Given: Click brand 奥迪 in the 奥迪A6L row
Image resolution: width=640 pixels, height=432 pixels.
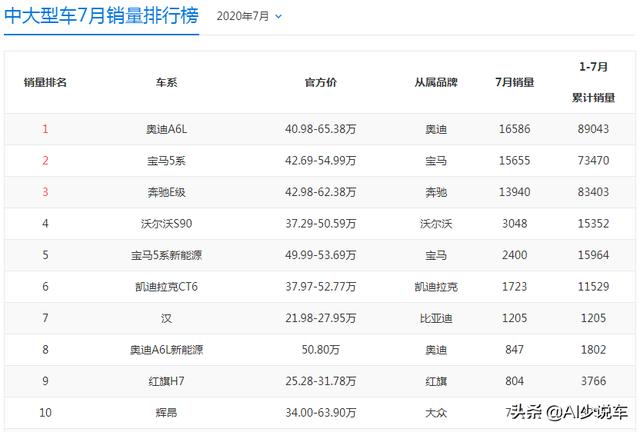Looking at the screenshot, I should pyautogui.click(x=436, y=129).
